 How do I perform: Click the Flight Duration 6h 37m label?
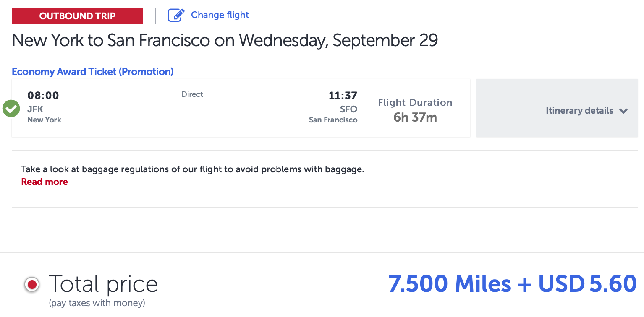415,110
